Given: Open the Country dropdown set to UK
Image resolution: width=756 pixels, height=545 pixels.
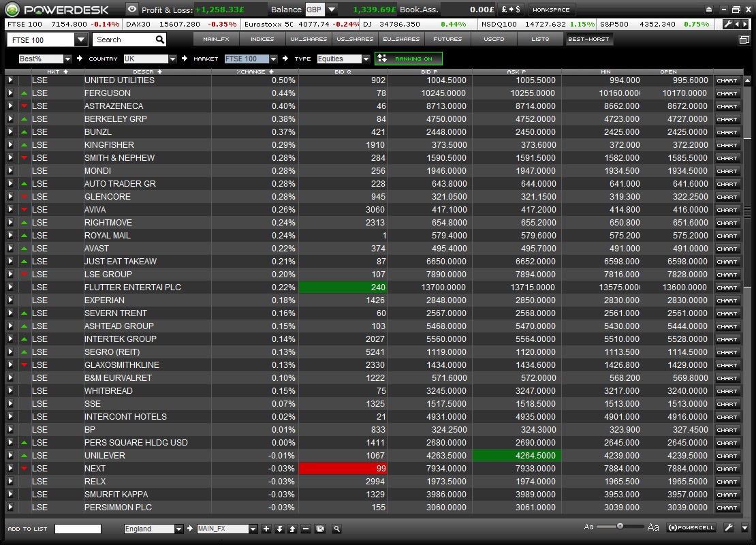Looking at the screenshot, I should click(172, 59).
